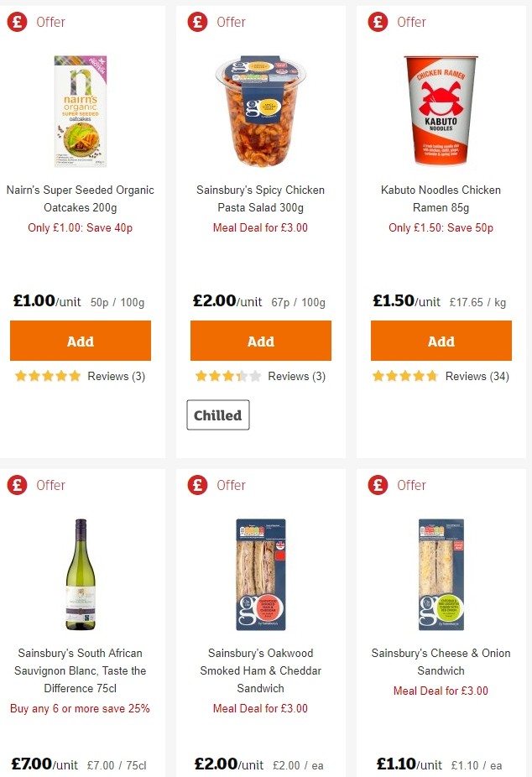Click the Offer pound badge for Spicy Chicken Pasta Salad

pyautogui.click(x=197, y=22)
